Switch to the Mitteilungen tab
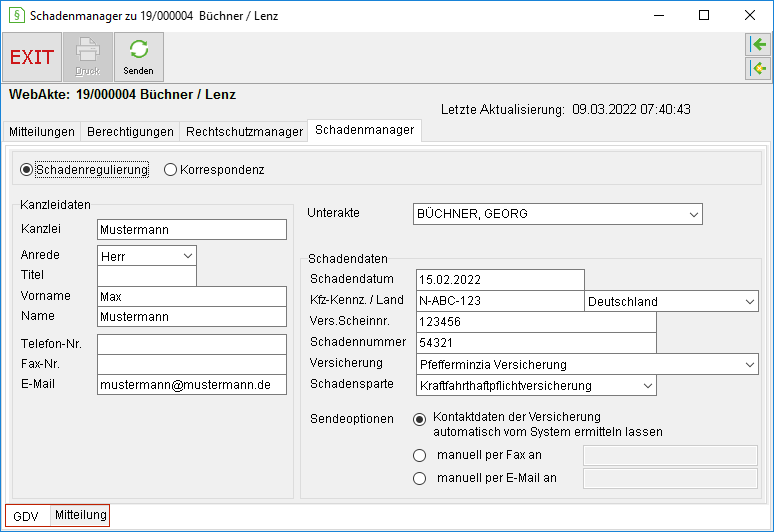The width and height of the screenshot is (774, 532). pos(42,132)
